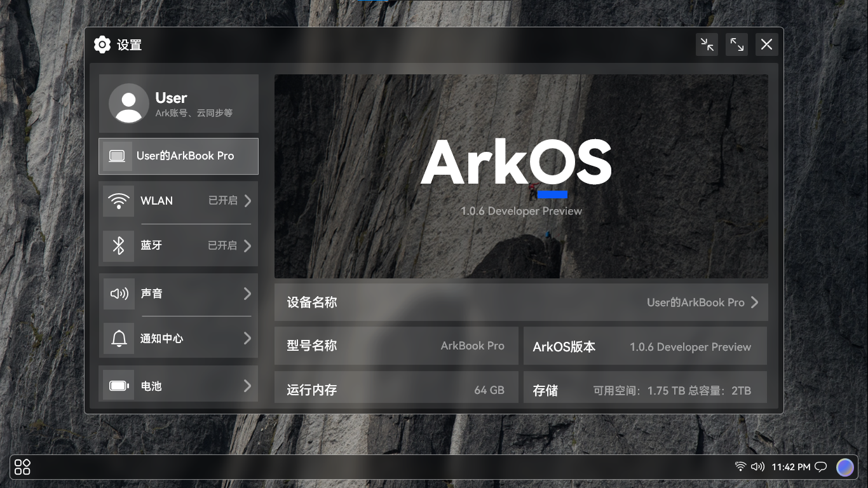The height and width of the screenshot is (488, 868).
Task: Click the laptop icon beside User的ArkBook Pro
Action: pyautogui.click(x=118, y=156)
